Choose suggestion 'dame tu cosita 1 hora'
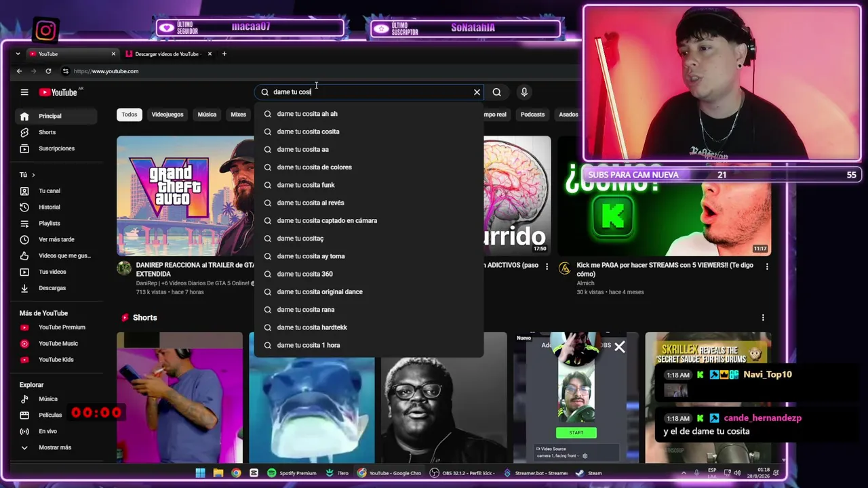Screen dimensions: 868x488 369,345
